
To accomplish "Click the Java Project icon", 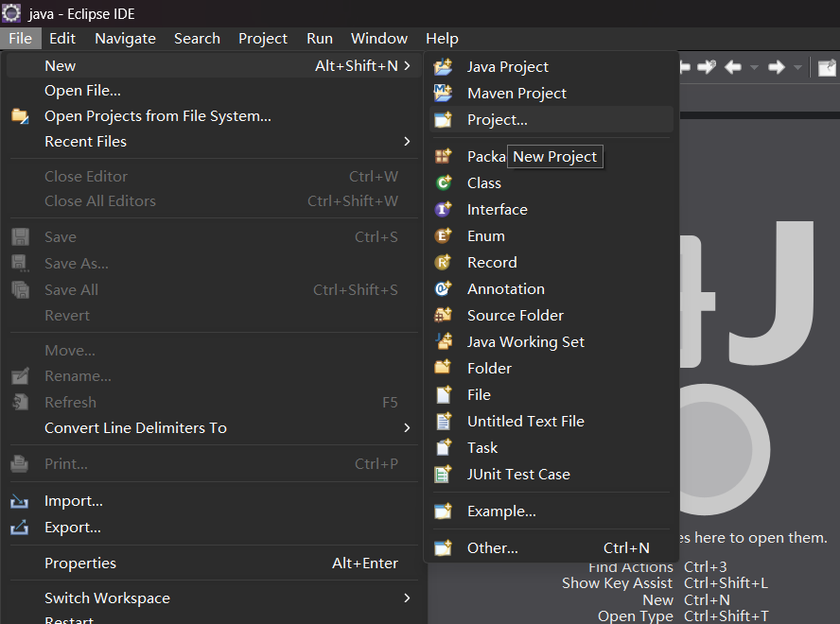I will tap(443, 66).
